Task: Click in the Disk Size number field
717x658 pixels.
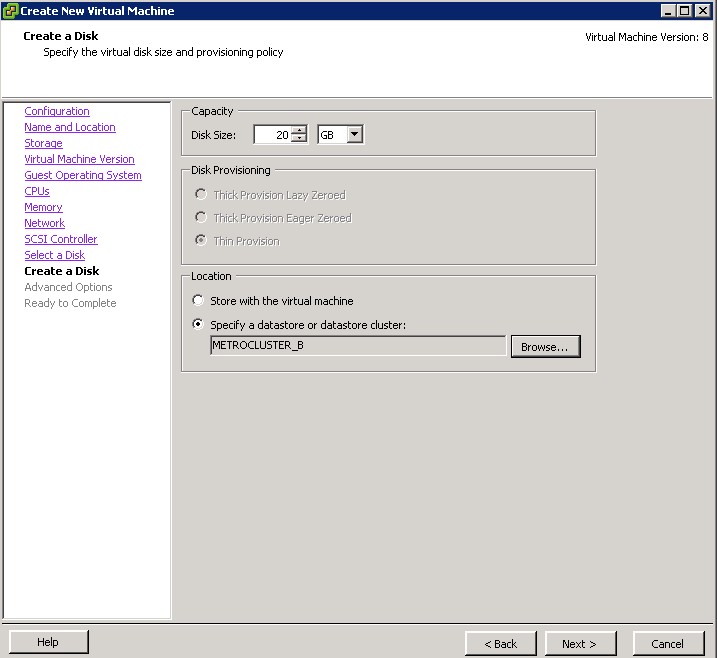Action: click(272, 135)
